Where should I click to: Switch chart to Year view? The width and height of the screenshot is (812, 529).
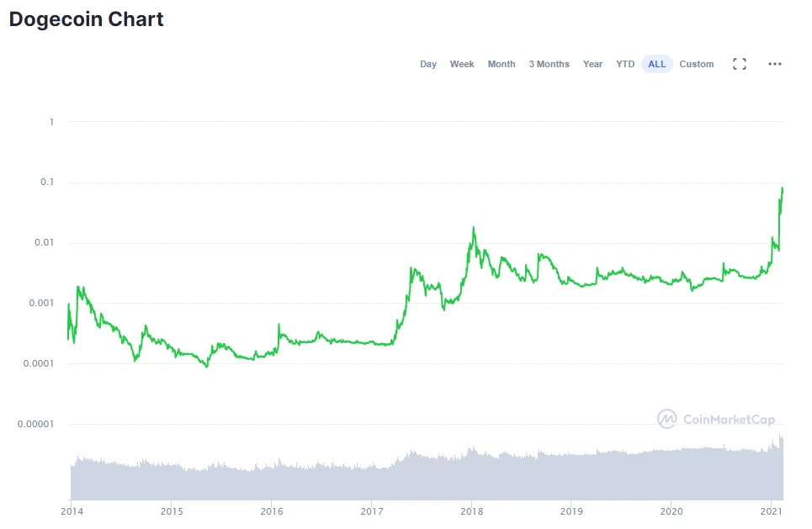coord(592,64)
